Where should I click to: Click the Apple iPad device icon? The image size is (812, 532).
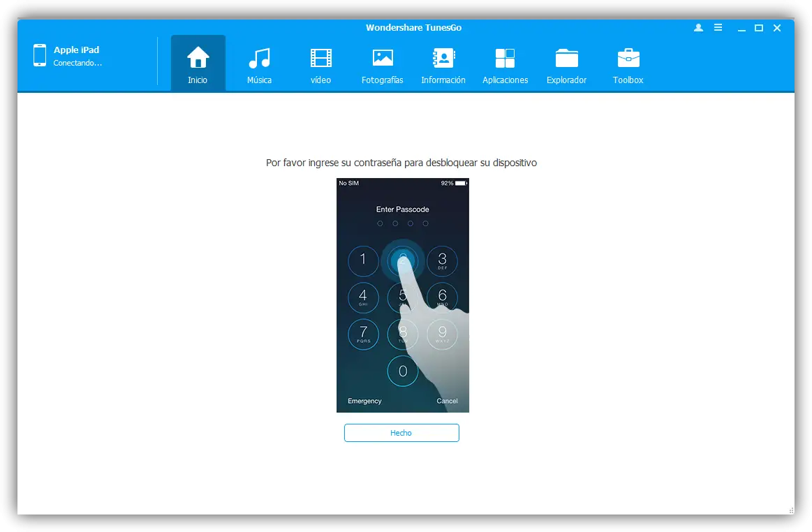[x=39, y=55]
